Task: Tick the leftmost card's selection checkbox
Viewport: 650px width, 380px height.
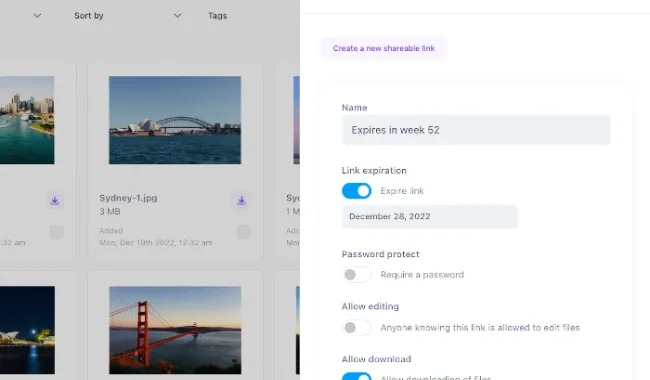Action: [57, 232]
